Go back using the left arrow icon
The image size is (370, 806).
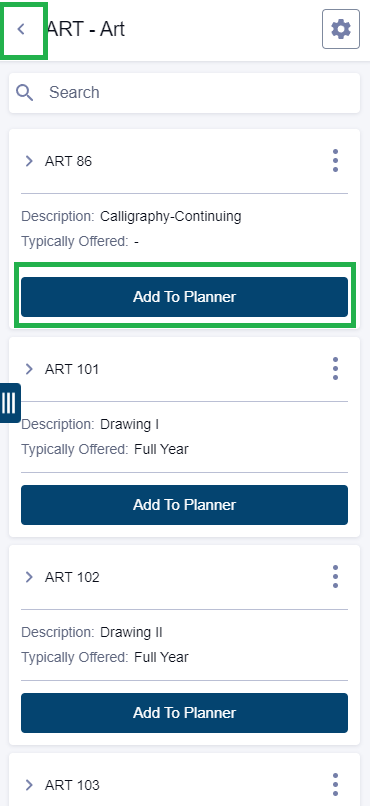pos(21,29)
